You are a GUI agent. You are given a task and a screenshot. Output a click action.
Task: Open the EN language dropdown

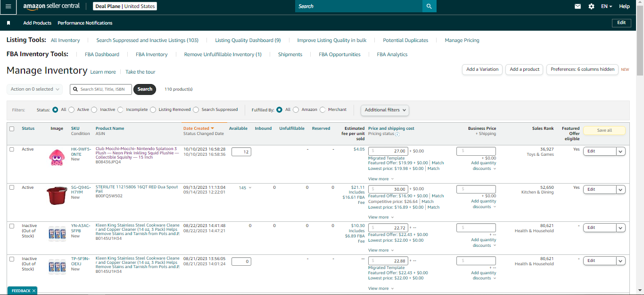pyautogui.click(x=606, y=6)
